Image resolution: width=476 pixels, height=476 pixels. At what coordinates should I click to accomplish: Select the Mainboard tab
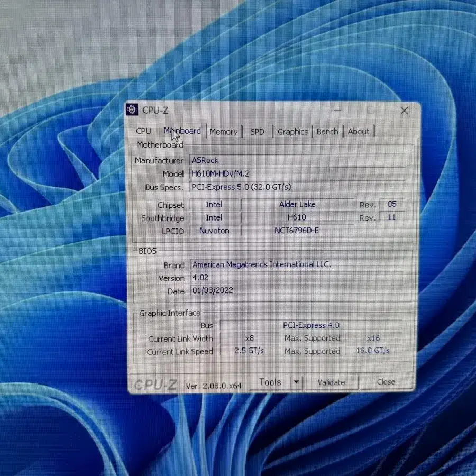[x=182, y=131]
